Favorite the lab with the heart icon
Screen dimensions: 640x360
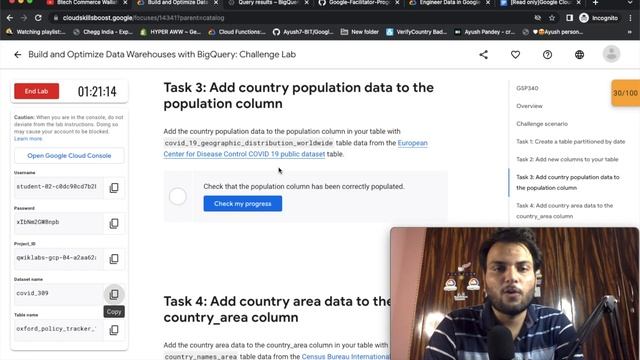point(516,55)
